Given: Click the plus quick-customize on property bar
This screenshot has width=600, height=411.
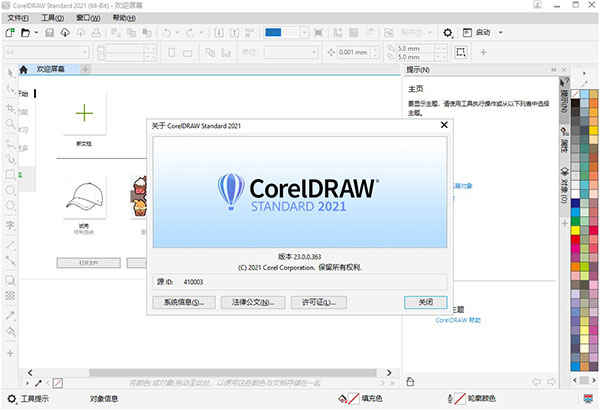Looking at the screenshot, I should (x=483, y=52).
